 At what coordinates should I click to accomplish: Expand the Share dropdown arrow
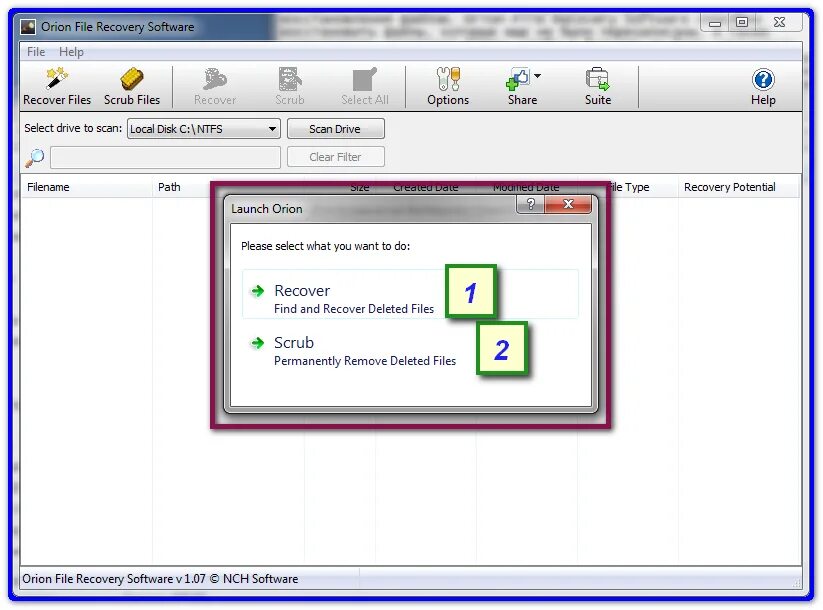537,76
